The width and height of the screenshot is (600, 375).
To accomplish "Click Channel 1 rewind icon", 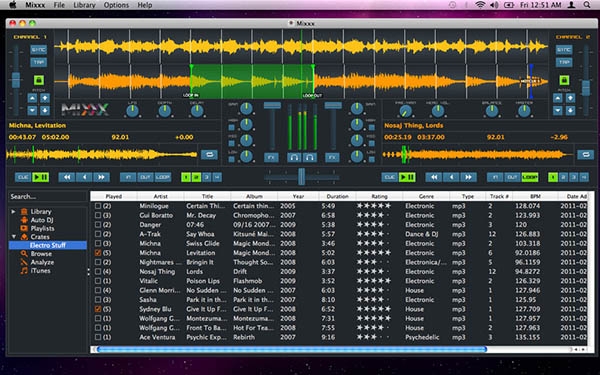I will (x=67, y=177).
